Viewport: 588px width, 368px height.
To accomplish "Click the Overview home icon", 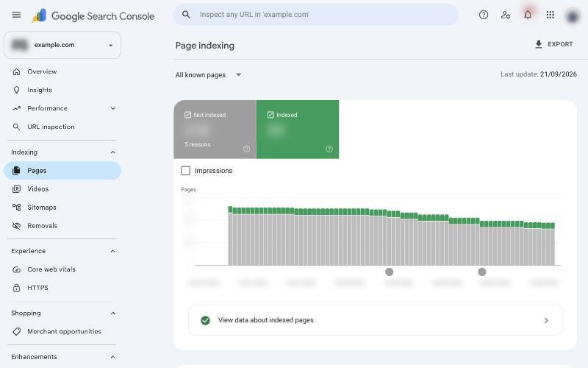I will click(16, 71).
